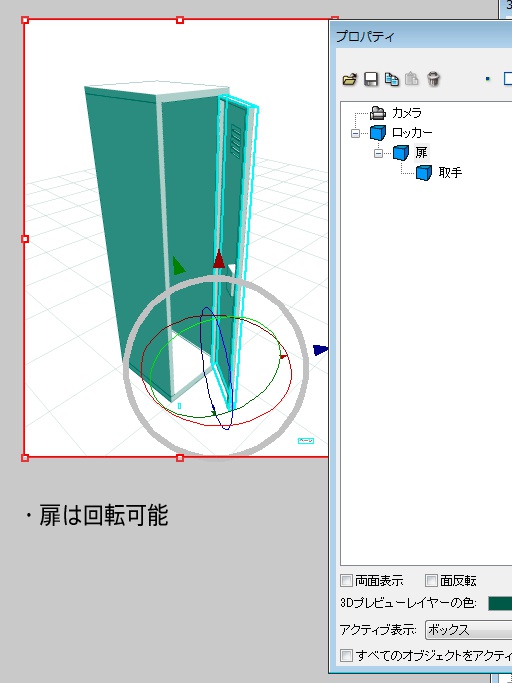The width and height of the screenshot is (512, 683).
Task: Open the アクティブ表示 ボックス dropdown
Action: click(468, 629)
